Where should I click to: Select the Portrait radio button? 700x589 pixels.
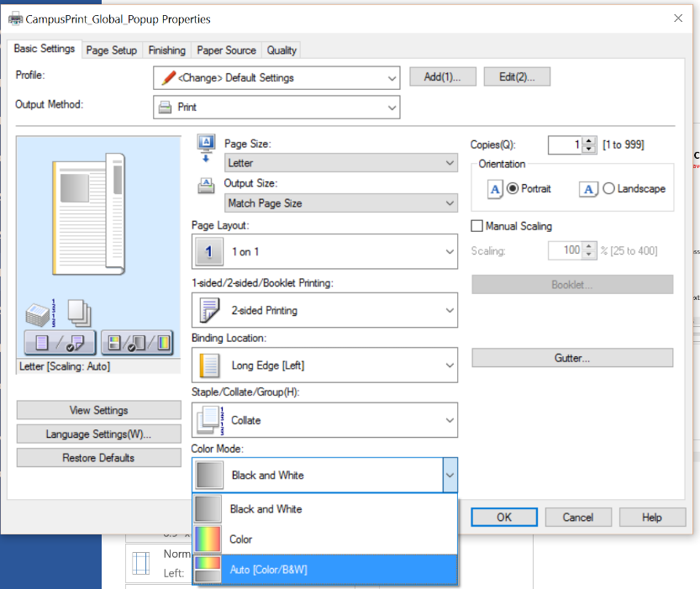coord(513,189)
